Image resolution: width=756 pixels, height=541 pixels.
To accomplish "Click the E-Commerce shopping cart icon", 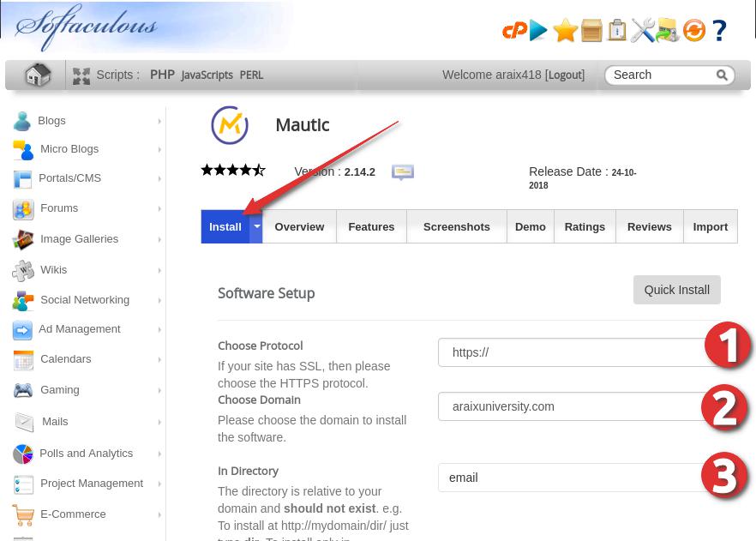I will pos(23,514).
